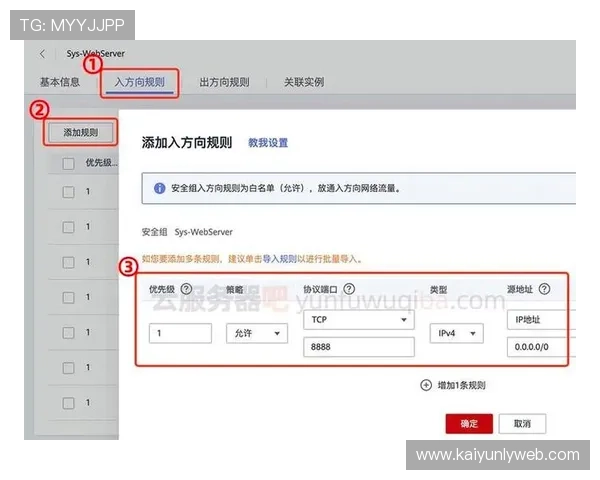
Task: Check the sixth rule row checkbox
Action: (68, 368)
